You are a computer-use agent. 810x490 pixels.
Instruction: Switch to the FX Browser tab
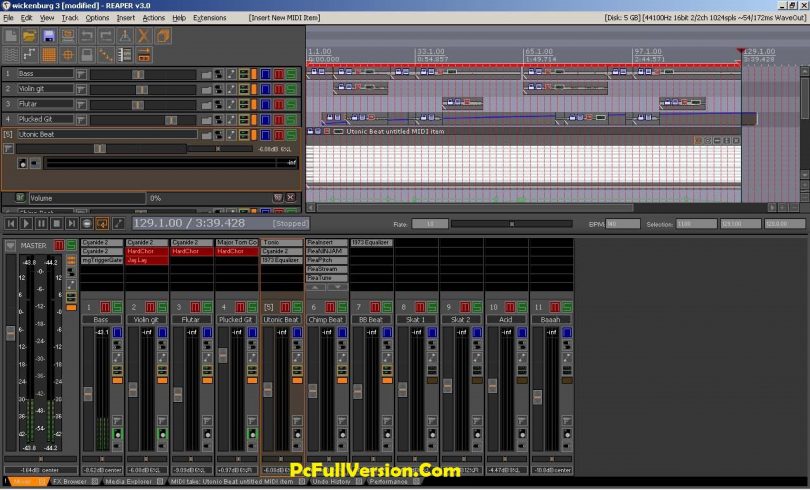[x=70, y=482]
